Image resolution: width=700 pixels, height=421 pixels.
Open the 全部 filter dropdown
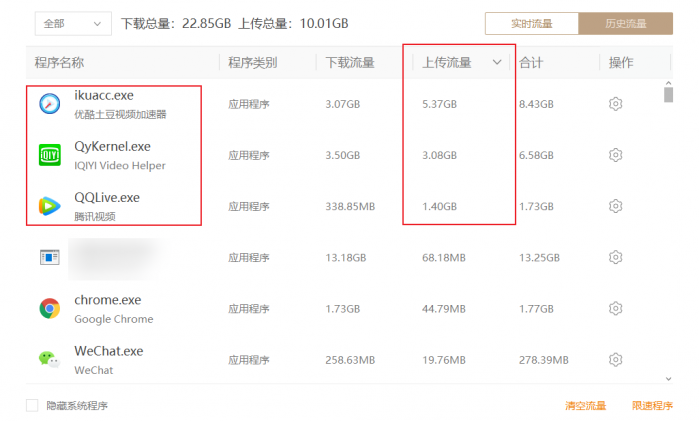point(73,23)
